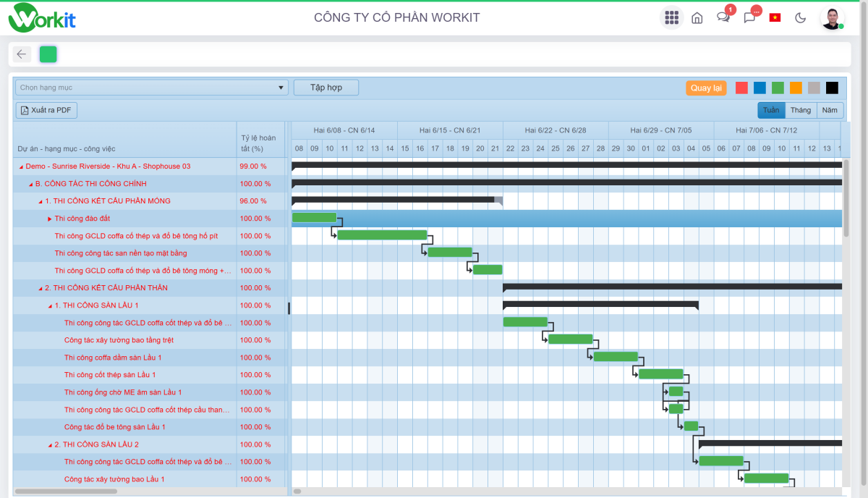Viewport: 868px width, 498px height.
Task: Click the 'Tập hợp' button
Action: click(325, 88)
